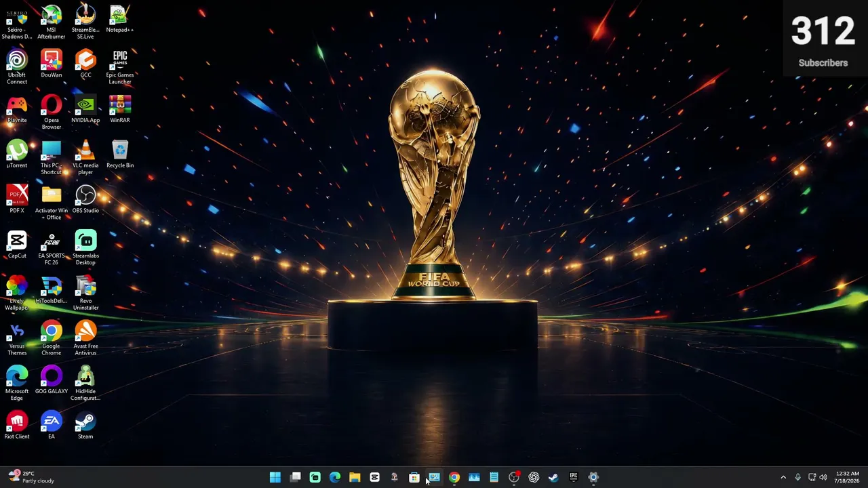Select the Steam desktop icon
This screenshot has height=488, width=868.
[x=85, y=426]
